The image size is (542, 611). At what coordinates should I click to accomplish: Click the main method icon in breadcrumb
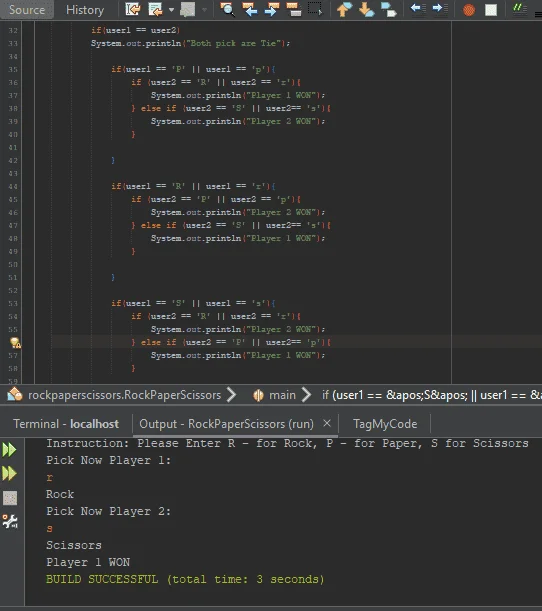coord(258,395)
